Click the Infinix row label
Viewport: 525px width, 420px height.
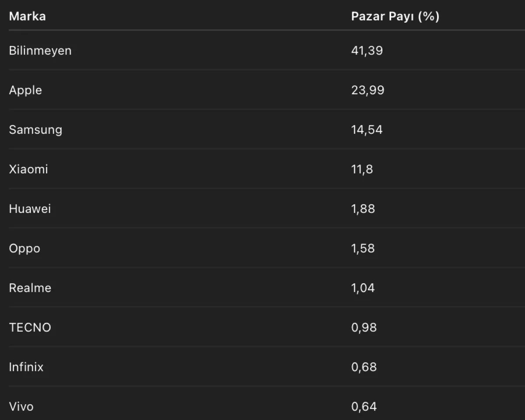click(x=26, y=367)
